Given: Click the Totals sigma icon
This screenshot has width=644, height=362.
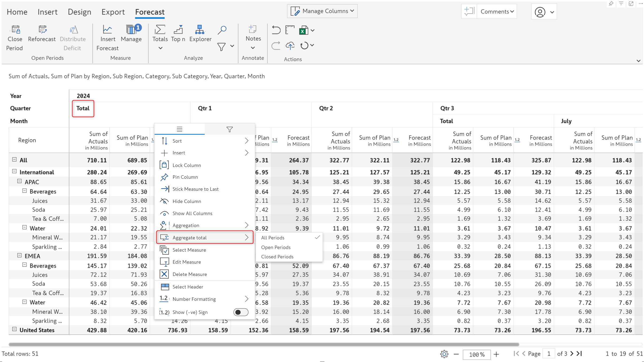Looking at the screenshot, I should [x=160, y=30].
